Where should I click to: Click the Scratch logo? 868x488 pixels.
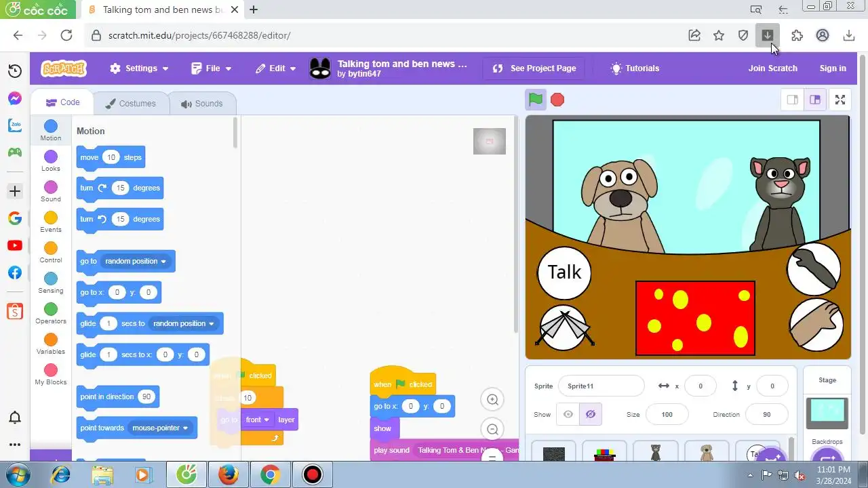click(x=64, y=68)
